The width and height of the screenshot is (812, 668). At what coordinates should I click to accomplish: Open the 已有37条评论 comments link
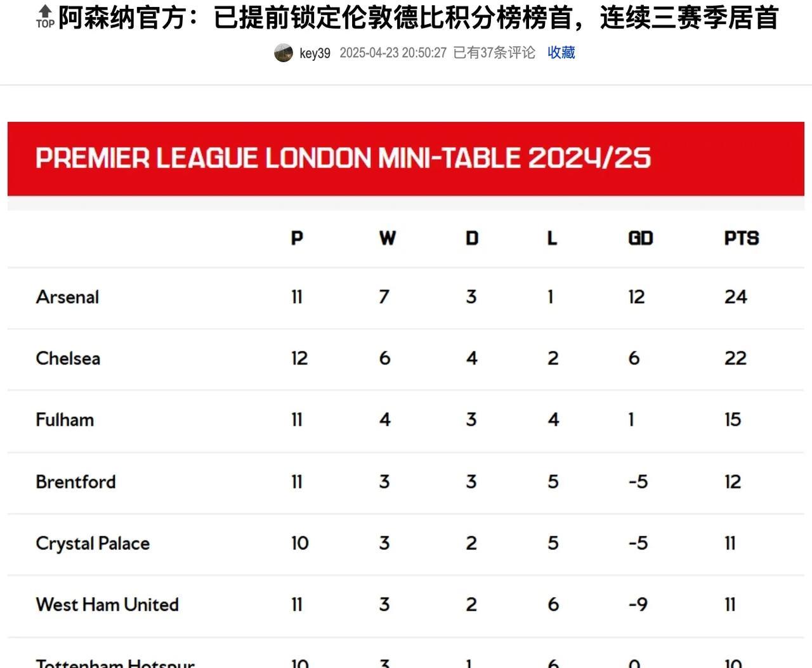point(494,53)
